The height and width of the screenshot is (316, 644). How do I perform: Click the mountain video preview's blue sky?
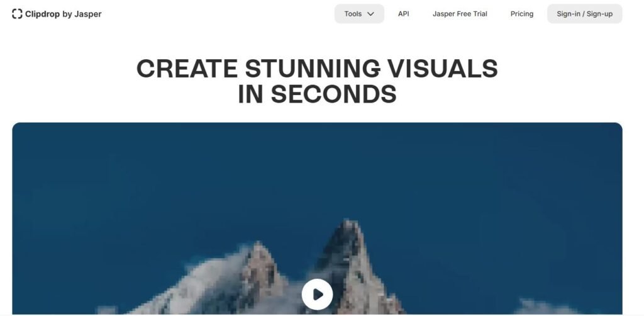(x=317, y=172)
